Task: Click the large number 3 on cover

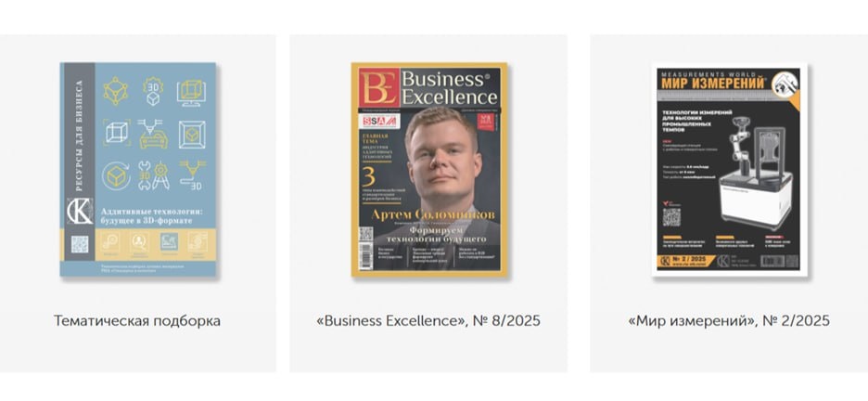Action: pos(369,177)
